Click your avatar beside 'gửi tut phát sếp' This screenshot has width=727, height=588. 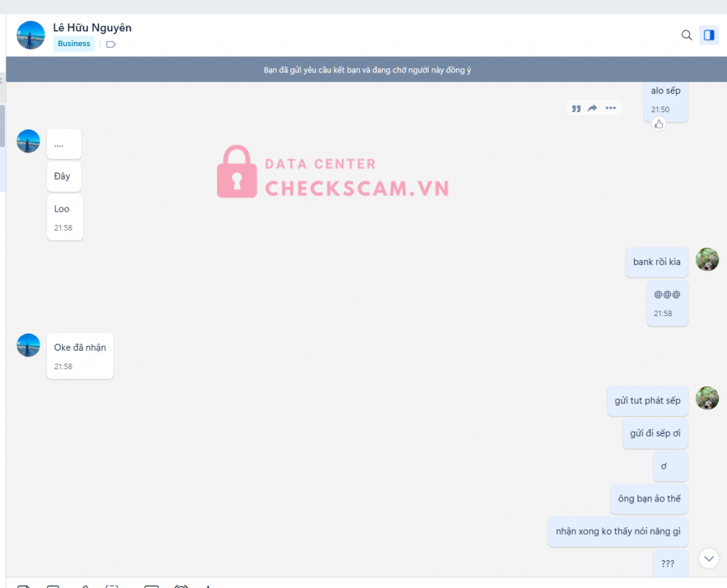pos(707,398)
